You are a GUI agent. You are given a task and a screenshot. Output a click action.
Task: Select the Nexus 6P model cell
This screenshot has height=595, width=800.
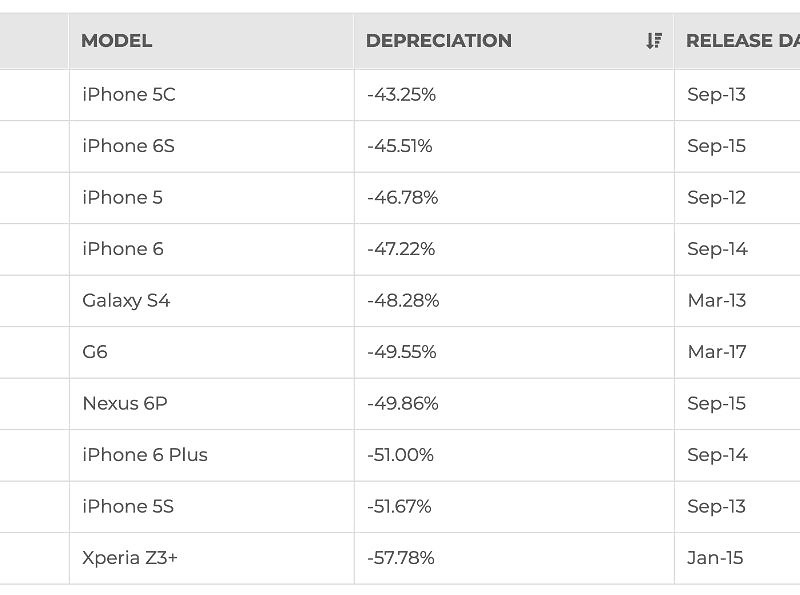[x=125, y=404]
